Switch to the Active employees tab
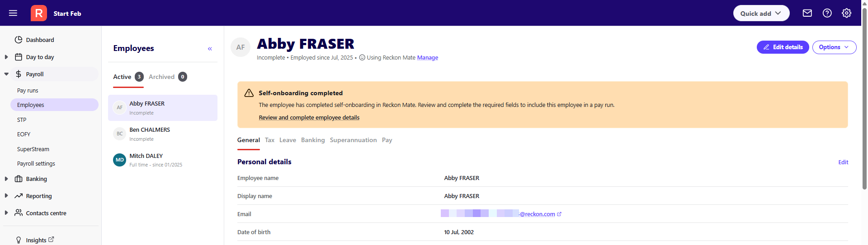Viewport: 868px width, 245px height. (x=128, y=77)
